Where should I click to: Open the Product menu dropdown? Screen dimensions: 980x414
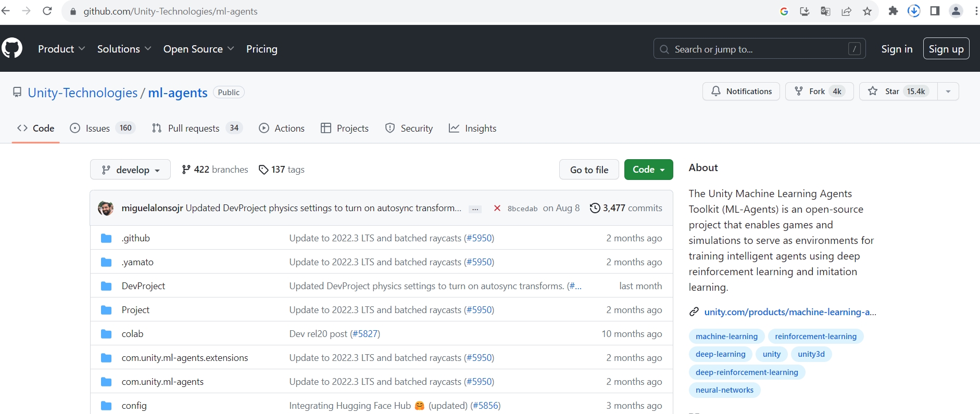[61, 49]
